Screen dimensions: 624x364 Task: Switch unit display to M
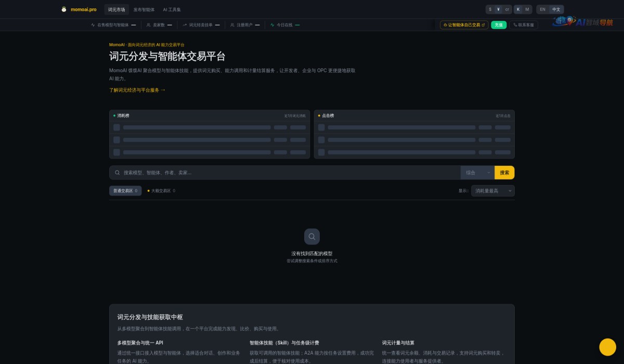coord(527,9)
